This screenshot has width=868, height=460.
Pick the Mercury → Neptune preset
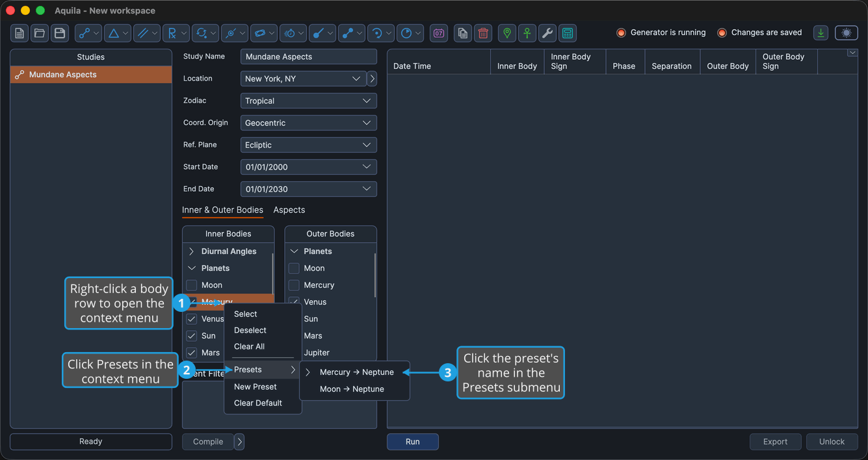pyautogui.click(x=354, y=372)
